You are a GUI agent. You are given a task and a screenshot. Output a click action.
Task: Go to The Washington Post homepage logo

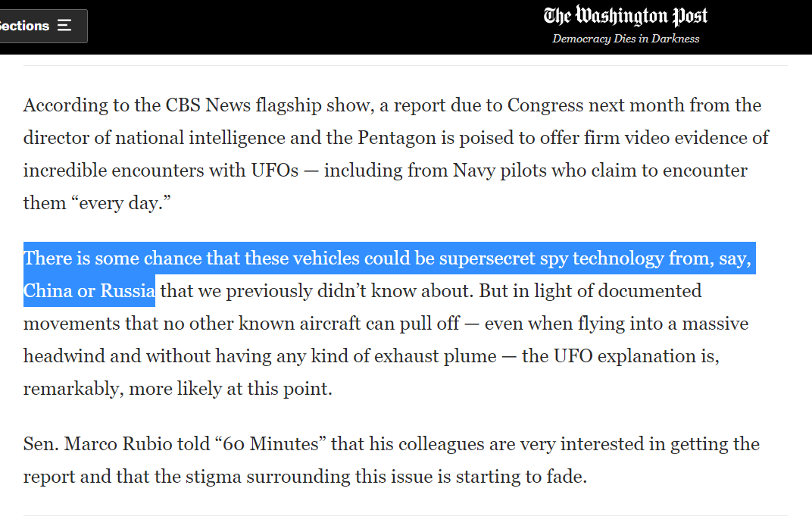[625, 16]
